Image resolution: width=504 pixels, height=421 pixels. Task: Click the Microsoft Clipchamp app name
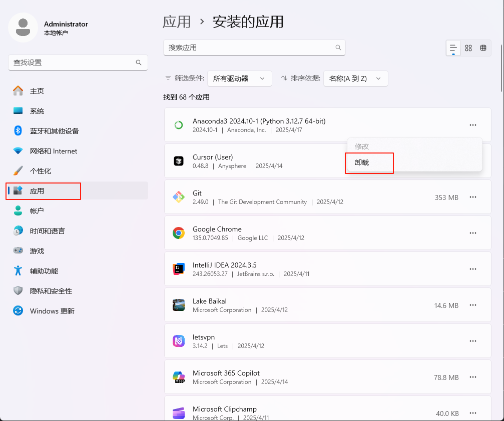tap(225, 409)
